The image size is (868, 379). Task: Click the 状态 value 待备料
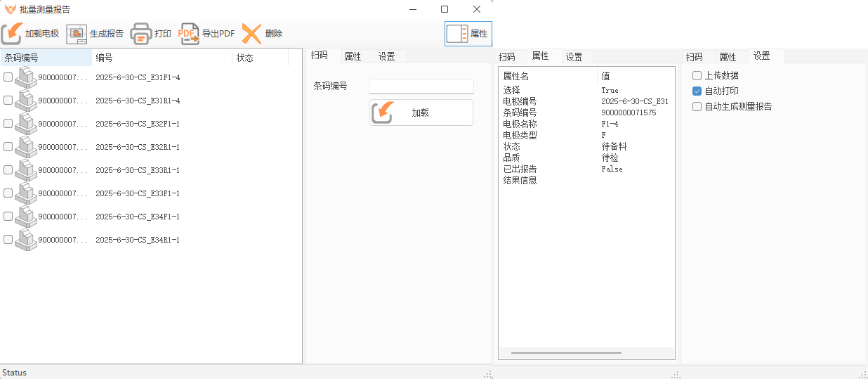tap(614, 146)
